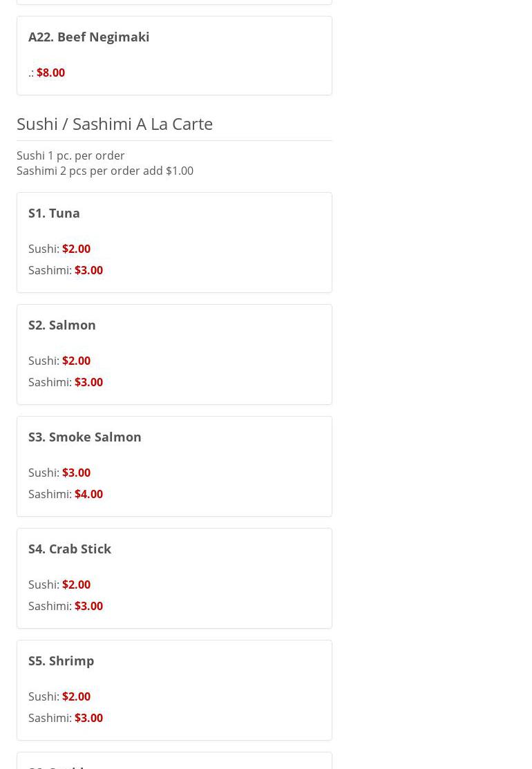The width and height of the screenshot is (532, 769).
Task: Open the S4. Crab Stick item
Action: tap(70, 549)
